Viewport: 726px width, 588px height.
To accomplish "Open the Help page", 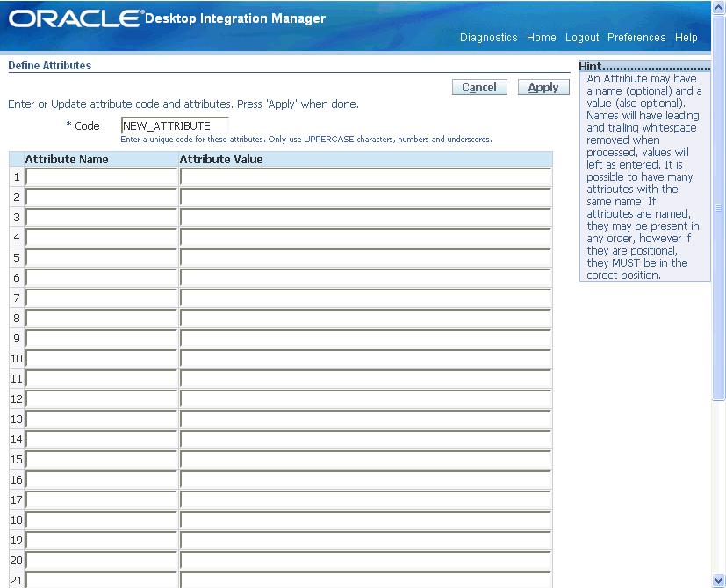I will pyautogui.click(x=686, y=38).
